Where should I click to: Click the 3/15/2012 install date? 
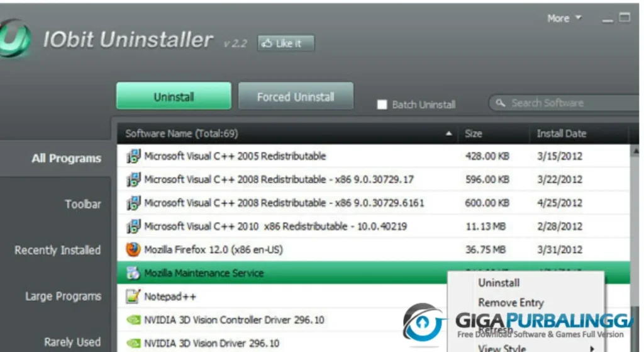click(x=560, y=156)
